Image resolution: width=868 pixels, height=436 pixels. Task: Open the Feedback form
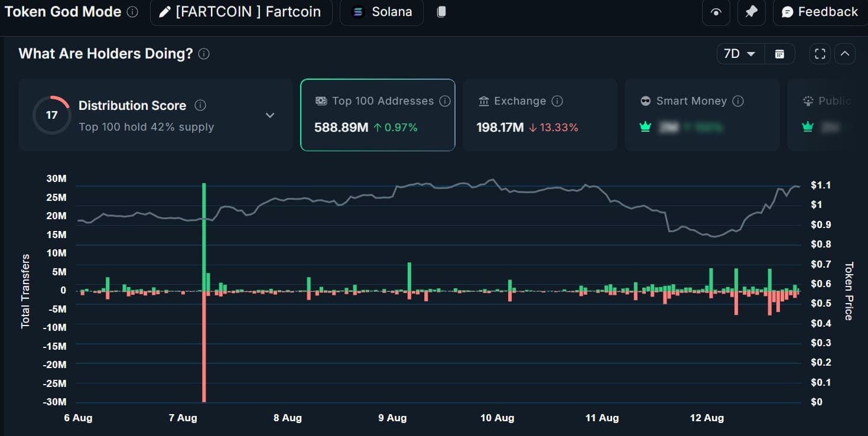[817, 11]
